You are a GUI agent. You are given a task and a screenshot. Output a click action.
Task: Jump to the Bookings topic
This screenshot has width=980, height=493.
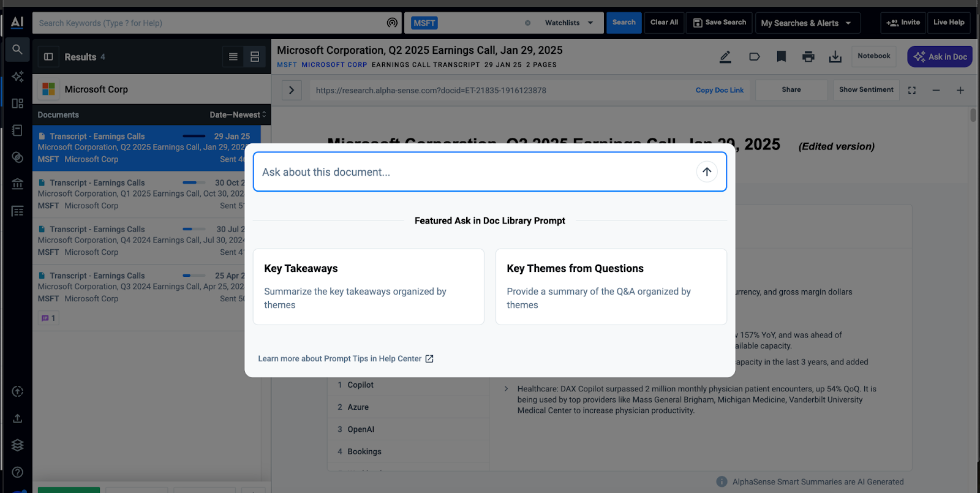(x=364, y=452)
